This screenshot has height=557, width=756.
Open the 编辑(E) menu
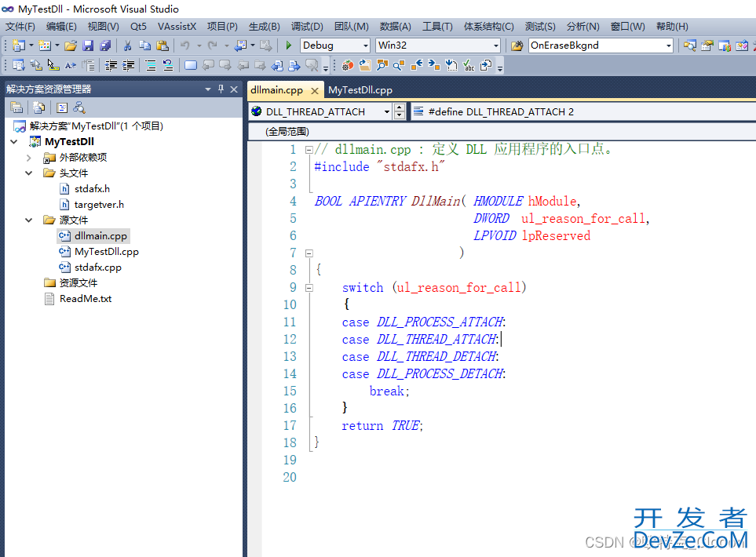pyautogui.click(x=61, y=27)
